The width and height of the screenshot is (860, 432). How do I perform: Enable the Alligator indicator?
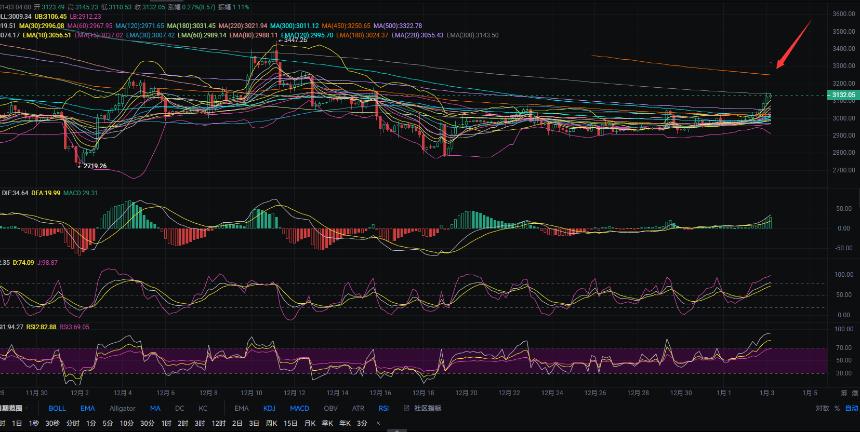click(122, 408)
